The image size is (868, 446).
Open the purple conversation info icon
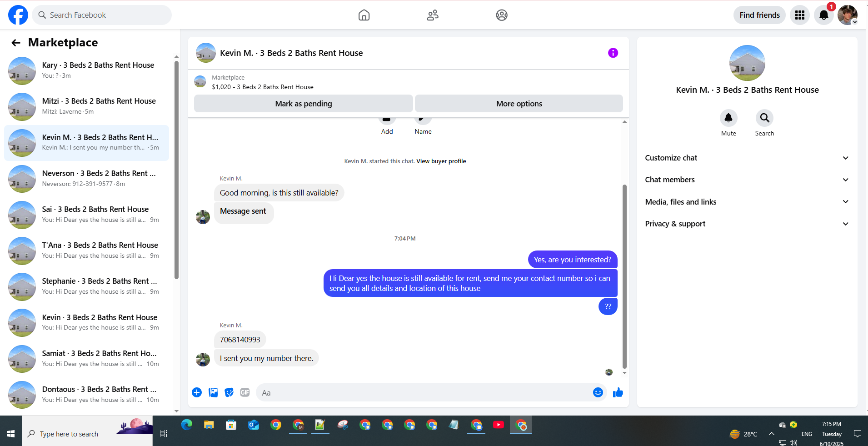(x=613, y=53)
